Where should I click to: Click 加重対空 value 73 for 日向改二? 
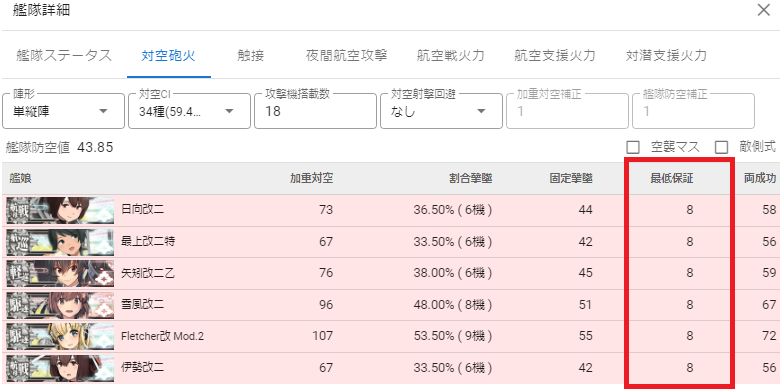point(326,210)
